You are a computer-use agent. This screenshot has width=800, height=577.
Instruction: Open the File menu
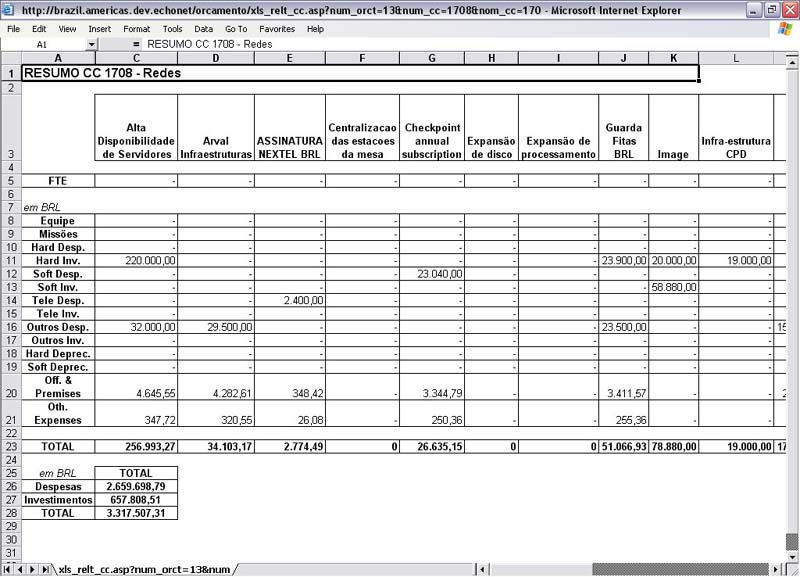[13, 29]
